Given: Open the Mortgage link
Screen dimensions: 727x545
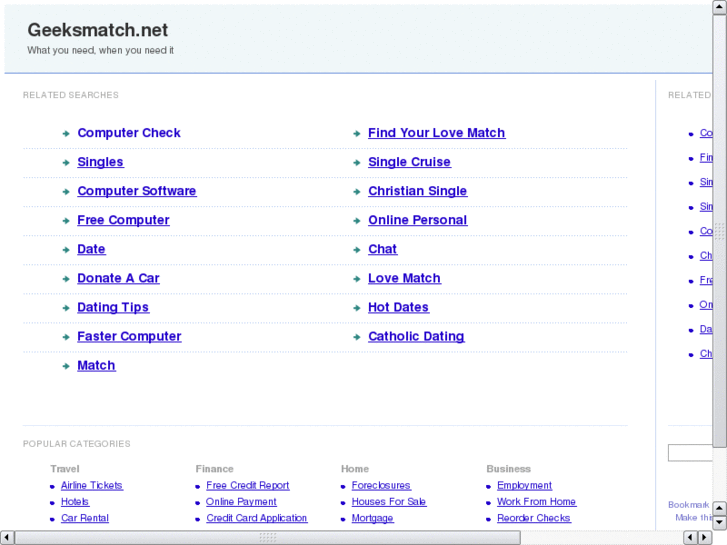Looking at the screenshot, I should point(372,518).
